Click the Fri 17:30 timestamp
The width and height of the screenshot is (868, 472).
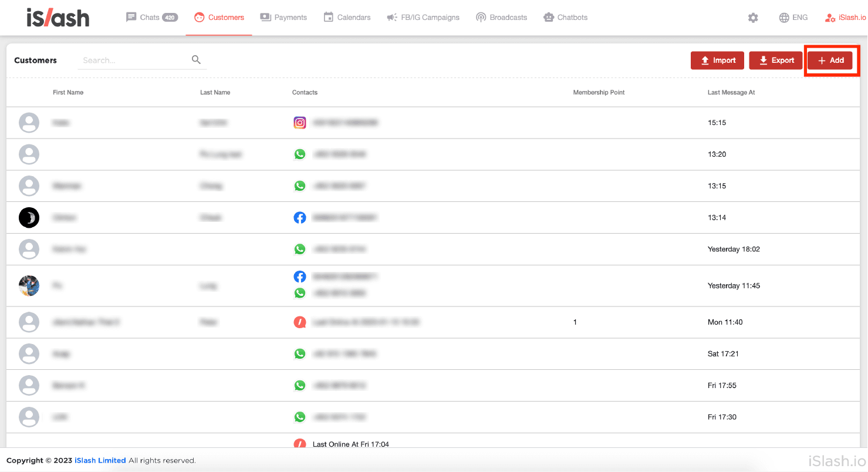click(722, 417)
